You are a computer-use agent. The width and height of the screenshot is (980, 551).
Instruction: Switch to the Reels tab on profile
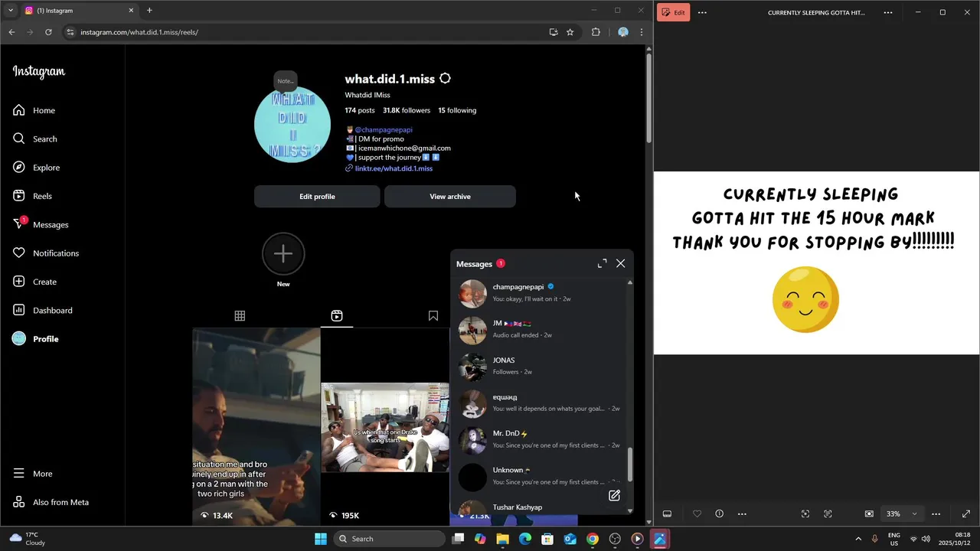tap(337, 315)
